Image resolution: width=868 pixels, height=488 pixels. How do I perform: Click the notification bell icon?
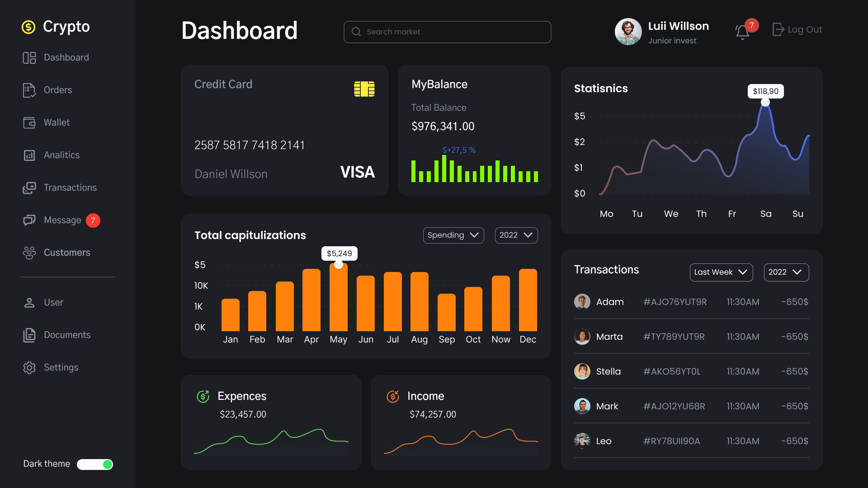(x=742, y=32)
